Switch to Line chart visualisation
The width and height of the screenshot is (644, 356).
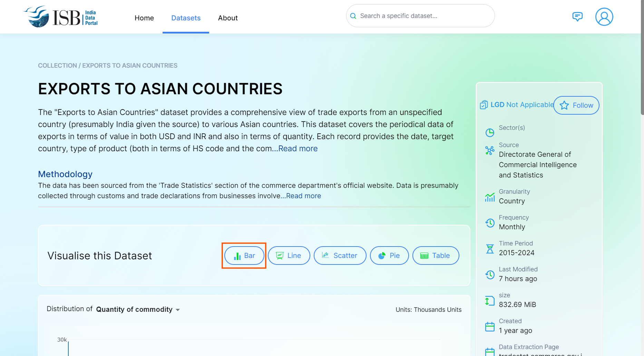coord(289,256)
